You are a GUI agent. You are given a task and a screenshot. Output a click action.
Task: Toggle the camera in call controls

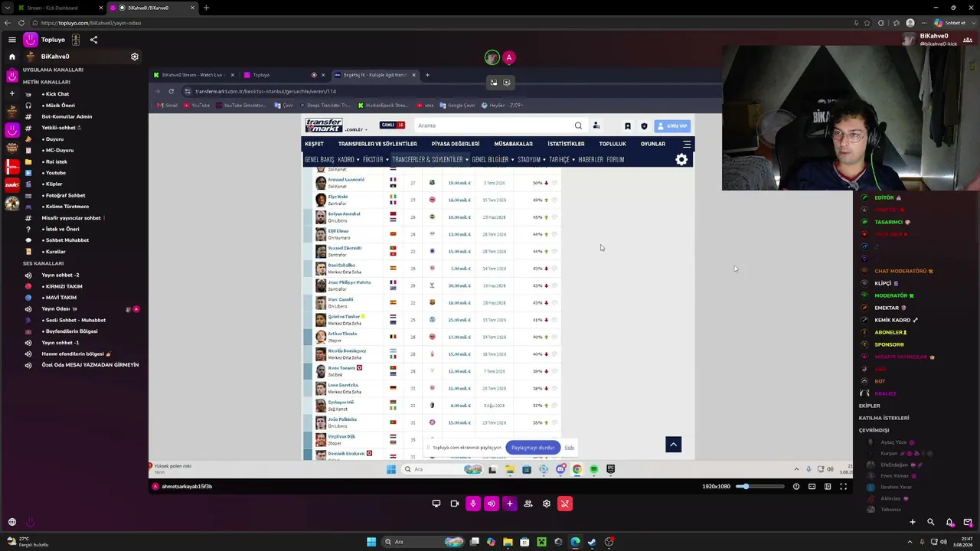pos(455,504)
